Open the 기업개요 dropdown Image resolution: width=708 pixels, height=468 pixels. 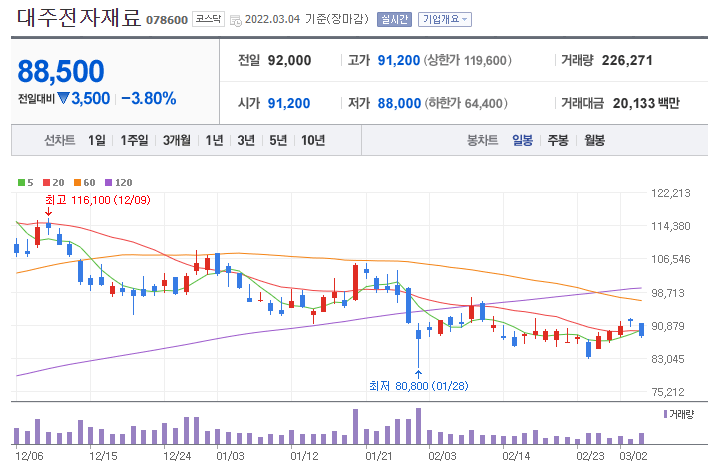tap(445, 19)
